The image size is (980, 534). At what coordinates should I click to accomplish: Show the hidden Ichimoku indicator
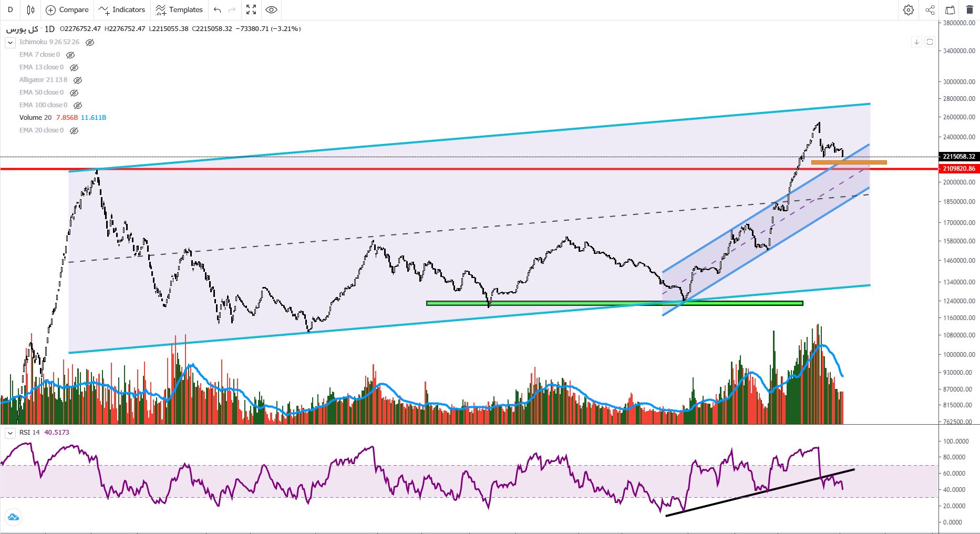coord(90,42)
